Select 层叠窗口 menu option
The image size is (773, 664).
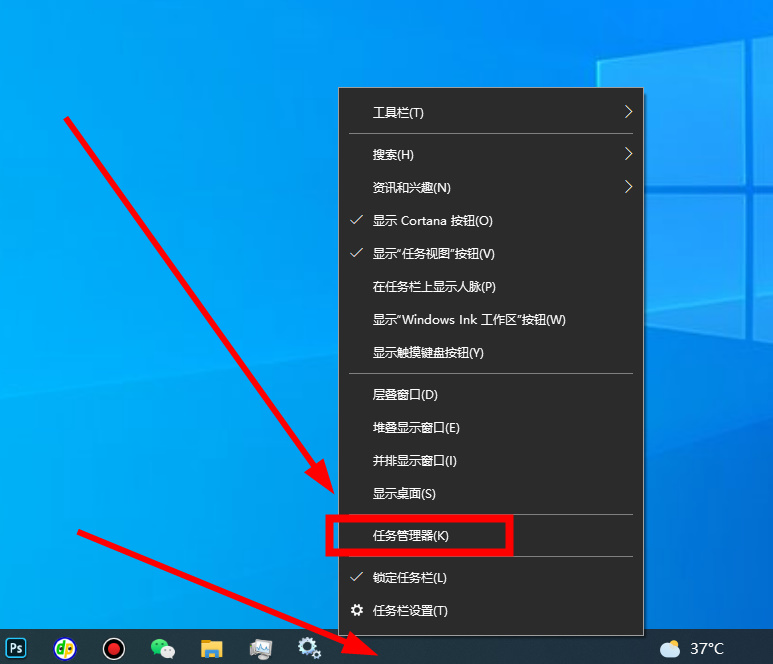pyautogui.click(x=405, y=395)
